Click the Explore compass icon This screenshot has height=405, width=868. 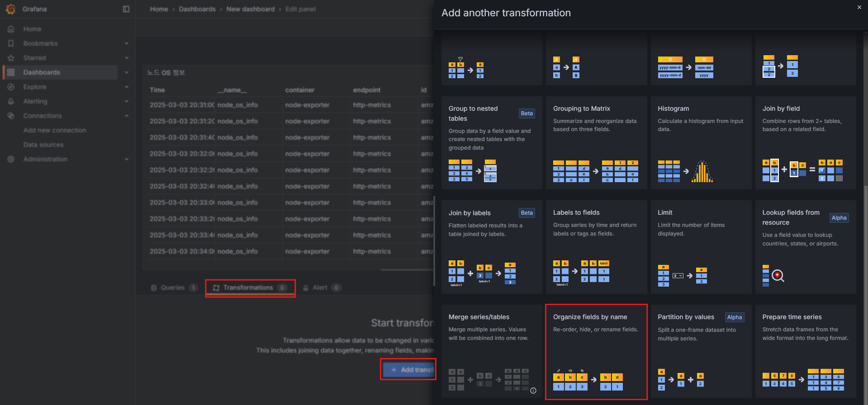pos(11,87)
